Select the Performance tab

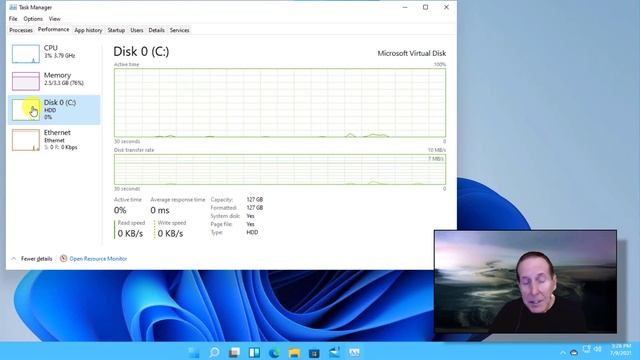click(x=53, y=29)
